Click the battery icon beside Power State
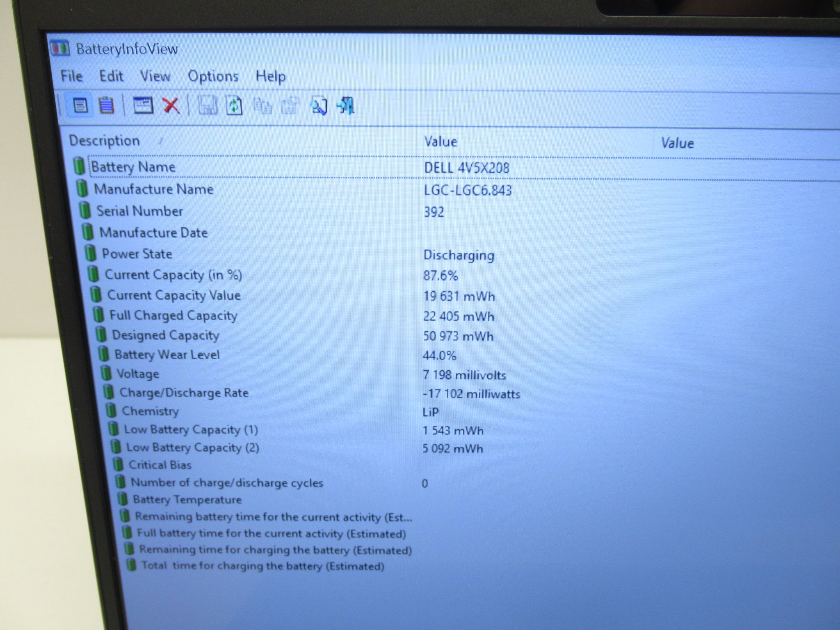Viewport: 840px width, 630px height. [90, 253]
